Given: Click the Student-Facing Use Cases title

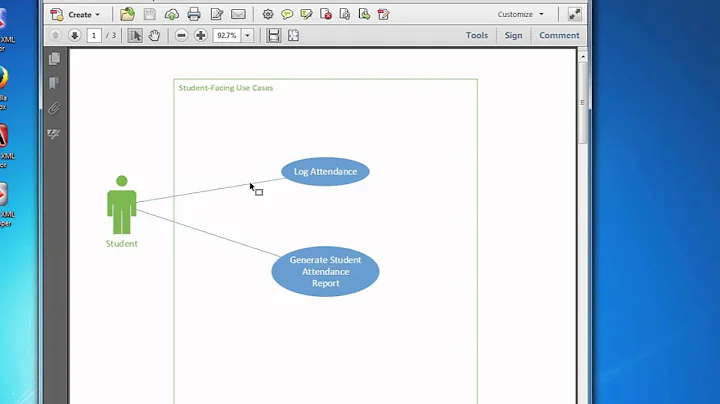Looking at the screenshot, I should pyautogui.click(x=225, y=88).
